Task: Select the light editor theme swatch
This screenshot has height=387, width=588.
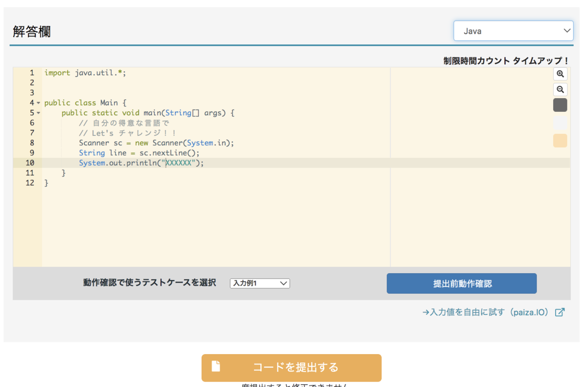Action: click(560, 123)
